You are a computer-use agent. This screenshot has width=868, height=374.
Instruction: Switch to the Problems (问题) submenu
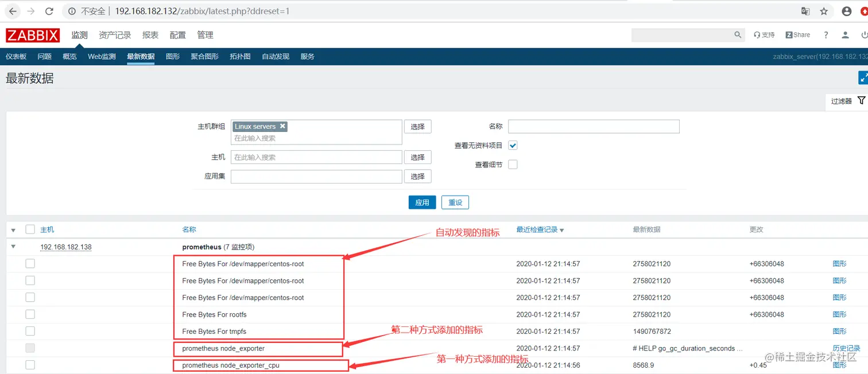click(x=44, y=56)
